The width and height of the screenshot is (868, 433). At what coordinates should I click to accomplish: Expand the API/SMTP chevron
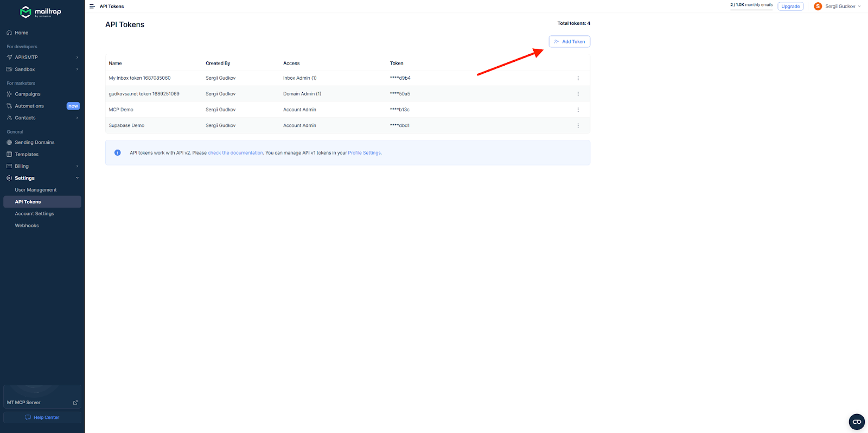pos(77,58)
